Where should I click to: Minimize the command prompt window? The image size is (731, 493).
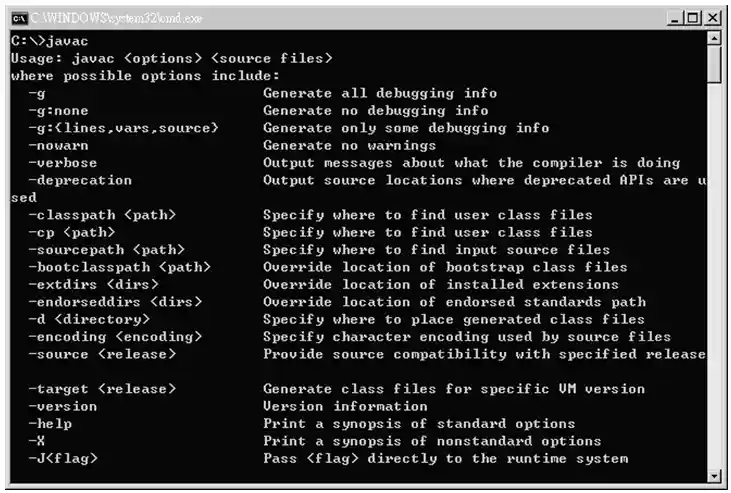point(674,18)
